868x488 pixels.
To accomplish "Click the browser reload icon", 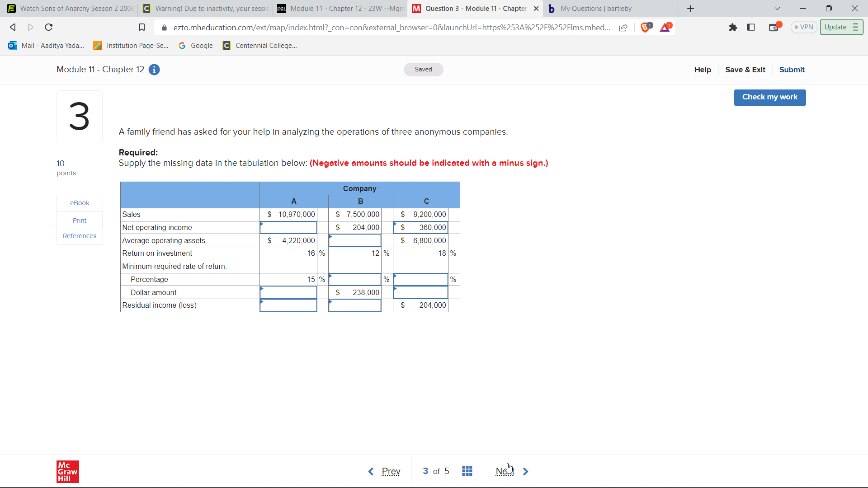I will pyautogui.click(x=49, y=27).
